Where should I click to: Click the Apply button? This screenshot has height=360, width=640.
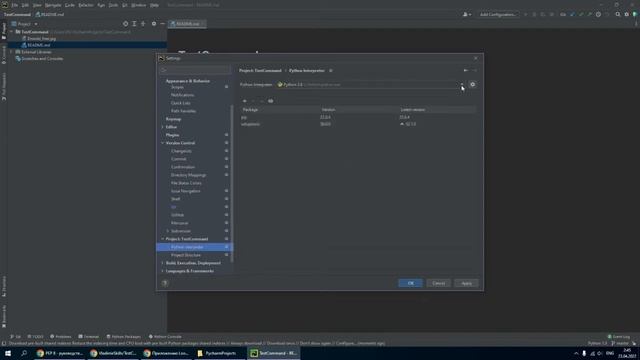tap(466, 283)
